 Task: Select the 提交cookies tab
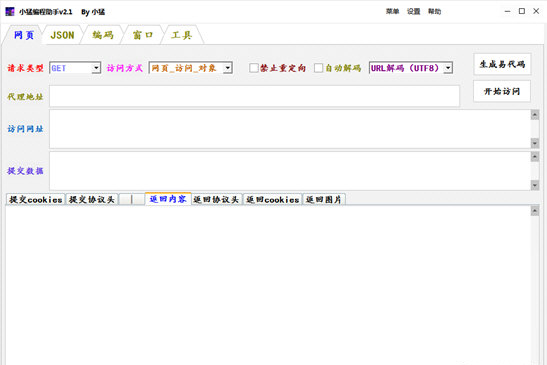coord(36,200)
